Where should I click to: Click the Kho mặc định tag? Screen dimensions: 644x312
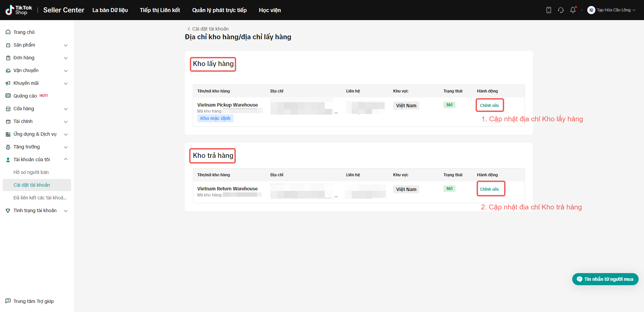[x=215, y=118]
